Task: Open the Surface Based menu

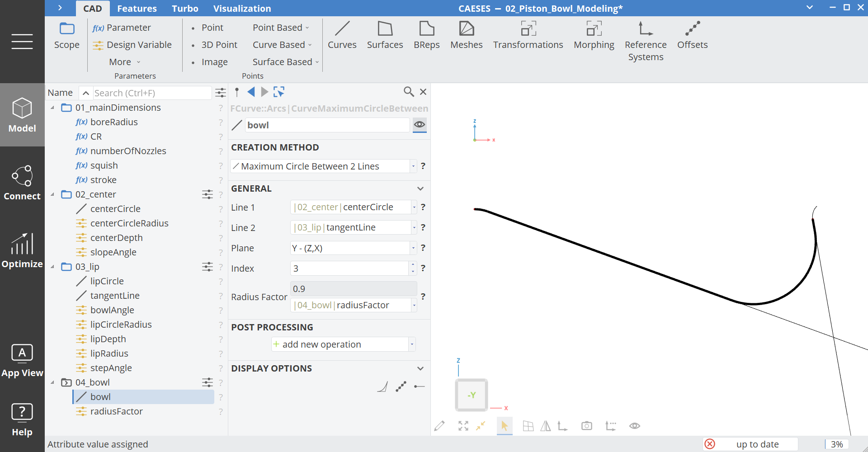Action: point(286,62)
